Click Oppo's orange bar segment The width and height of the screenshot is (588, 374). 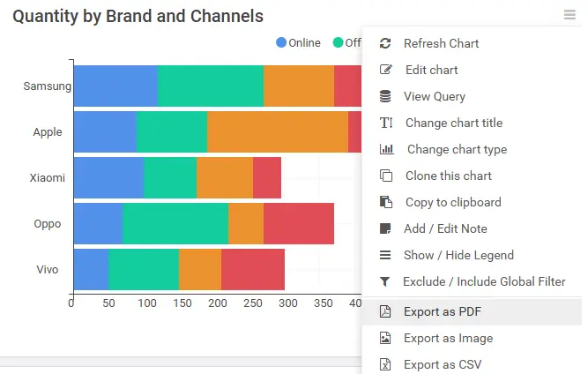[x=246, y=223]
